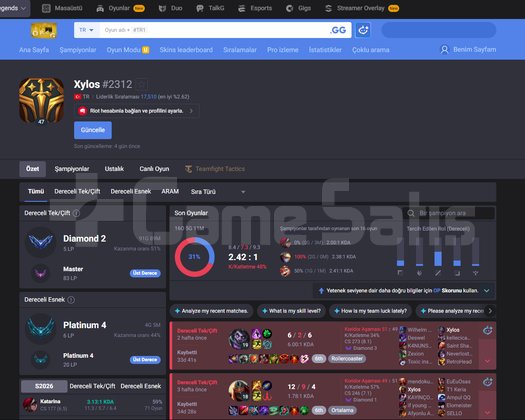Switch to the Şampiyonlar profile tab

coord(72,169)
